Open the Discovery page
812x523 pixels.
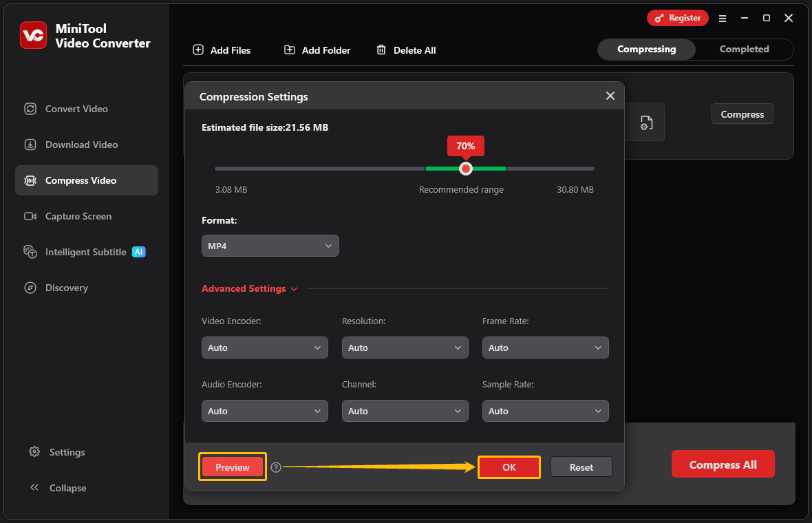coord(67,288)
